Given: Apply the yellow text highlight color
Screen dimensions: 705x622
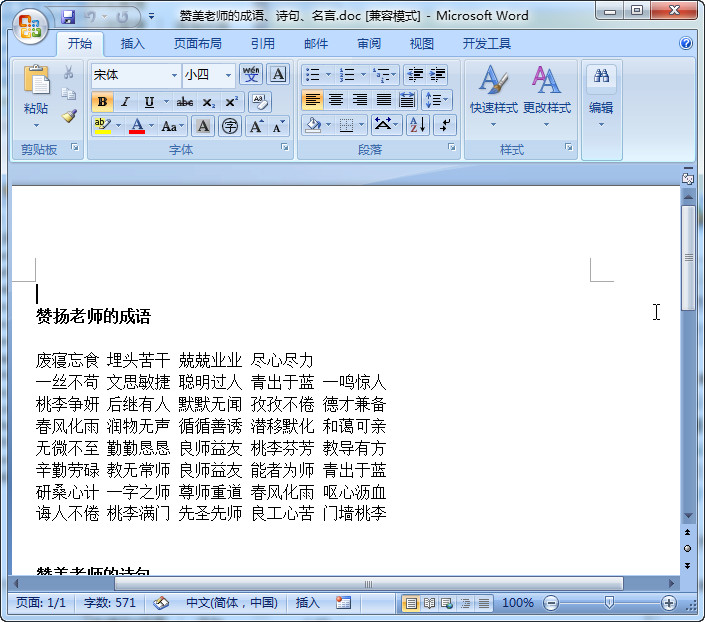Looking at the screenshot, I should (103, 126).
